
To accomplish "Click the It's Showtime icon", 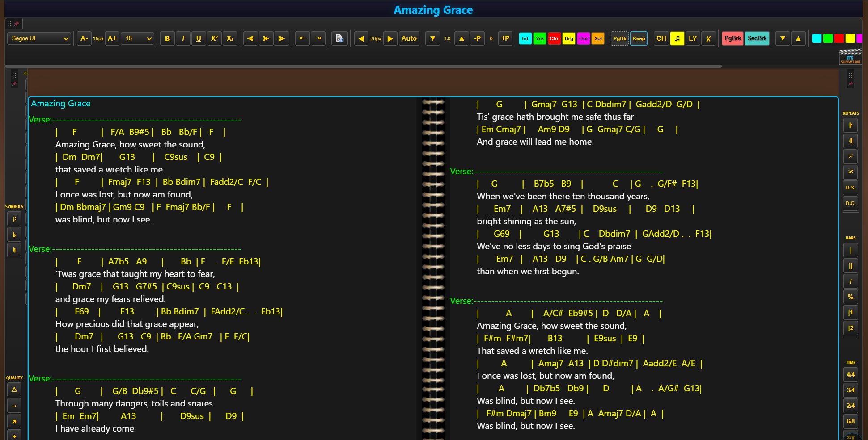I will pos(850,57).
